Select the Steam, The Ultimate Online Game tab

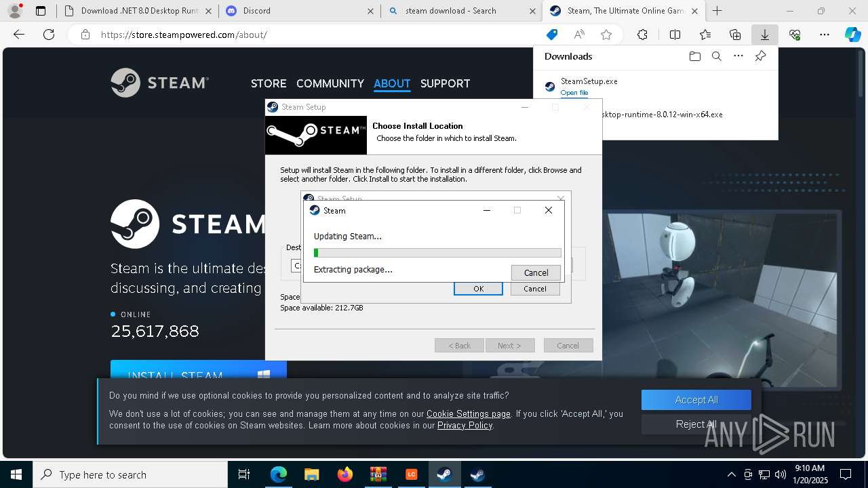(624, 11)
